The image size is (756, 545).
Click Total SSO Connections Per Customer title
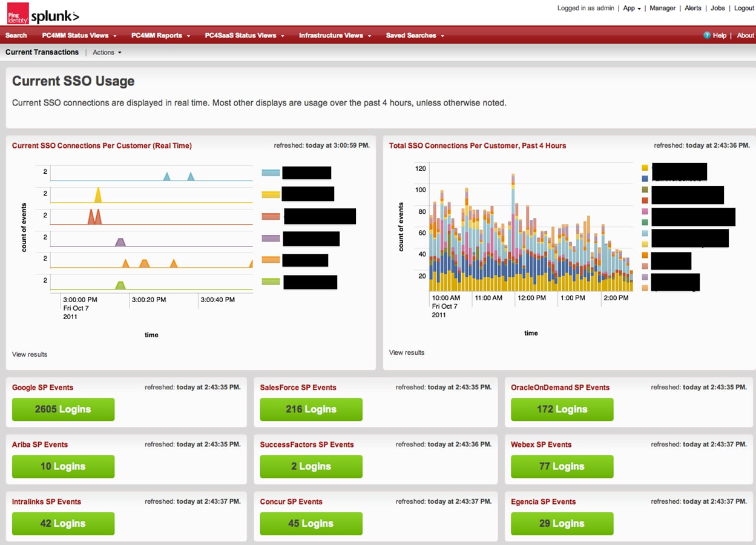478,146
